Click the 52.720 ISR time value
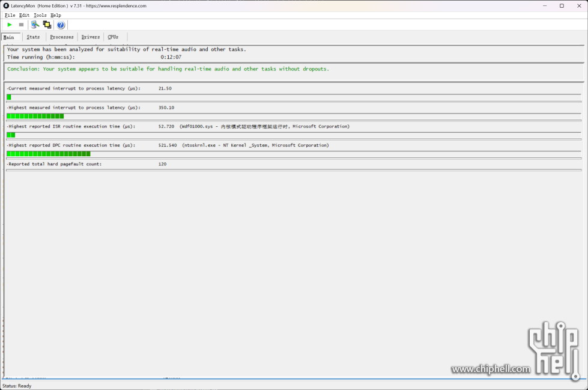 (x=166, y=127)
